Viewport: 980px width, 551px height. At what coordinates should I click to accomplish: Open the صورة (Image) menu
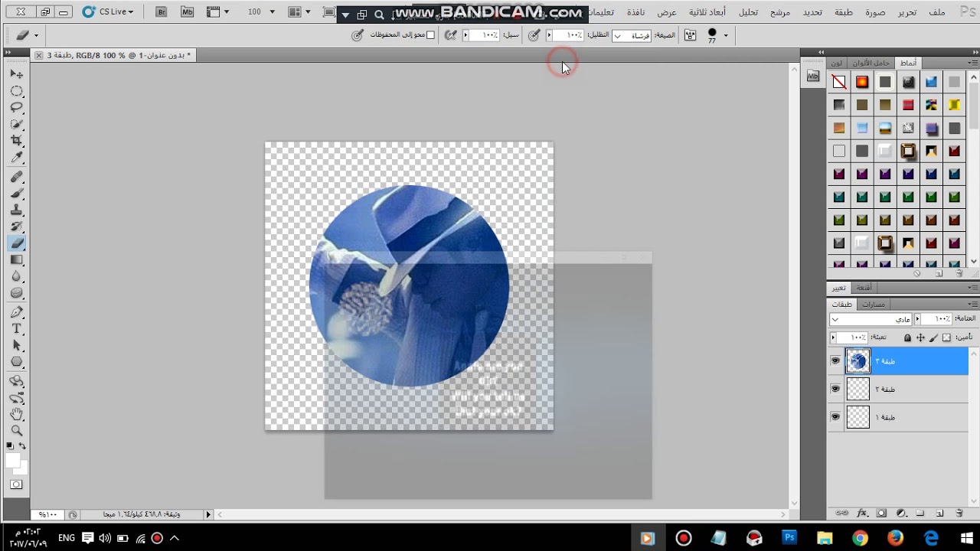pyautogui.click(x=875, y=12)
